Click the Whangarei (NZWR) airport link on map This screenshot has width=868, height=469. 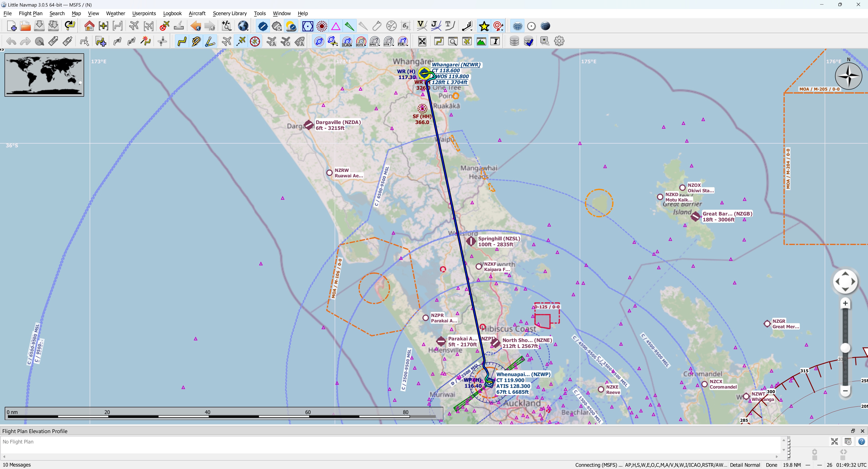pos(457,65)
